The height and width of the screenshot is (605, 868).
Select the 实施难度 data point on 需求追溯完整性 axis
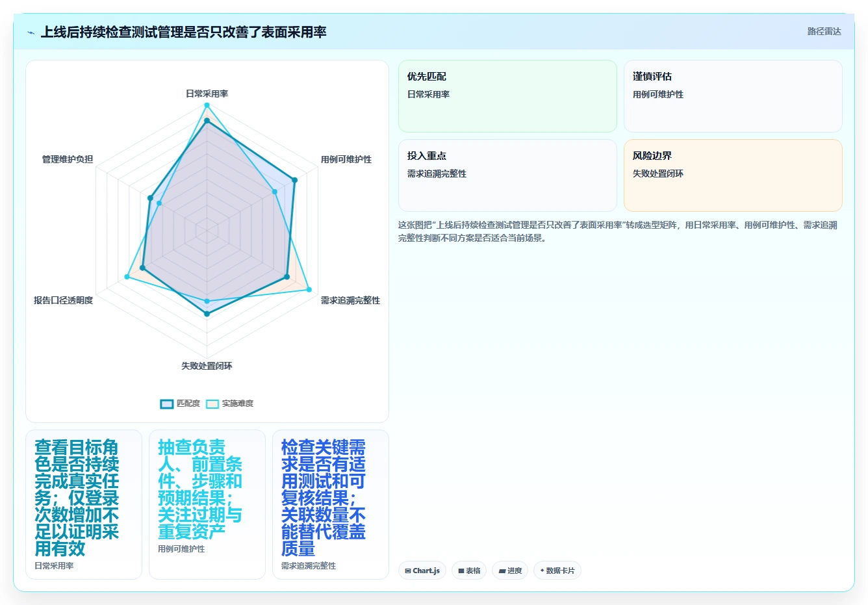[x=309, y=289]
